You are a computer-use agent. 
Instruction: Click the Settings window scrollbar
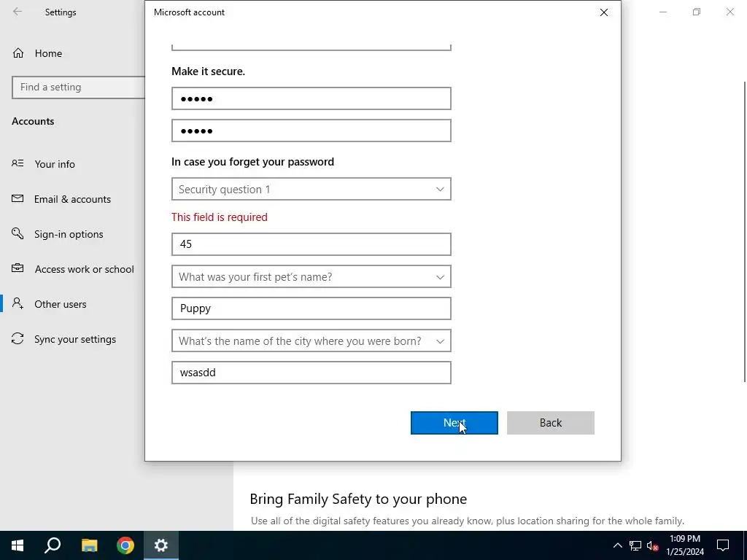pos(745,232)
